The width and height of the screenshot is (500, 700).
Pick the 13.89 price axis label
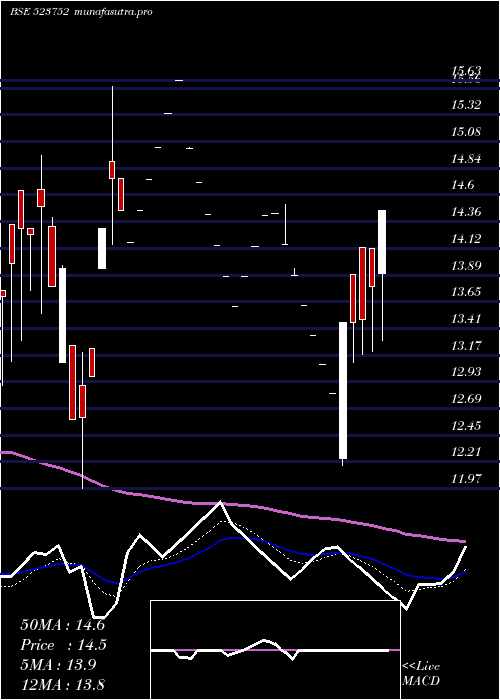[466, 265]
